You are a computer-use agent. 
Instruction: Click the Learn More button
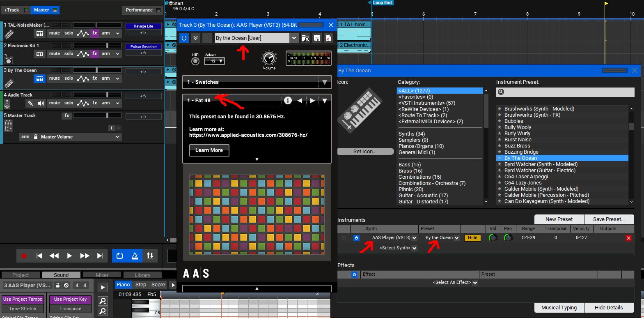click(x=209, y=150)
